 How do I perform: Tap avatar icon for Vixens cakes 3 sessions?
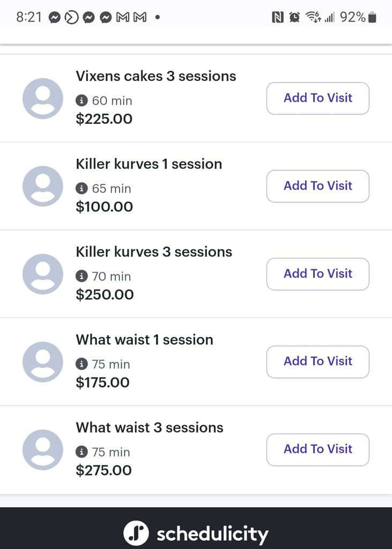(43, 99)
